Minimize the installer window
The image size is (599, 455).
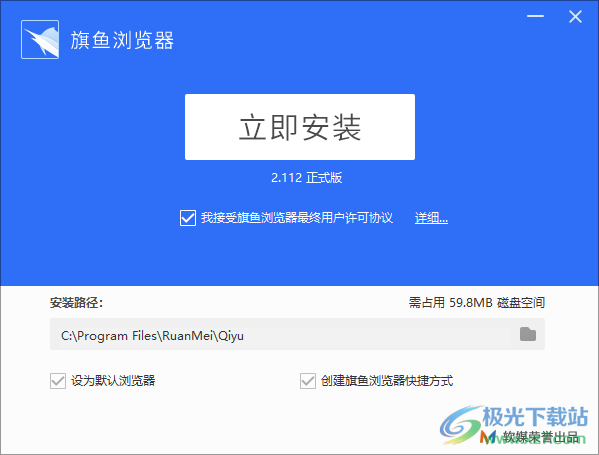coord(535,16)
